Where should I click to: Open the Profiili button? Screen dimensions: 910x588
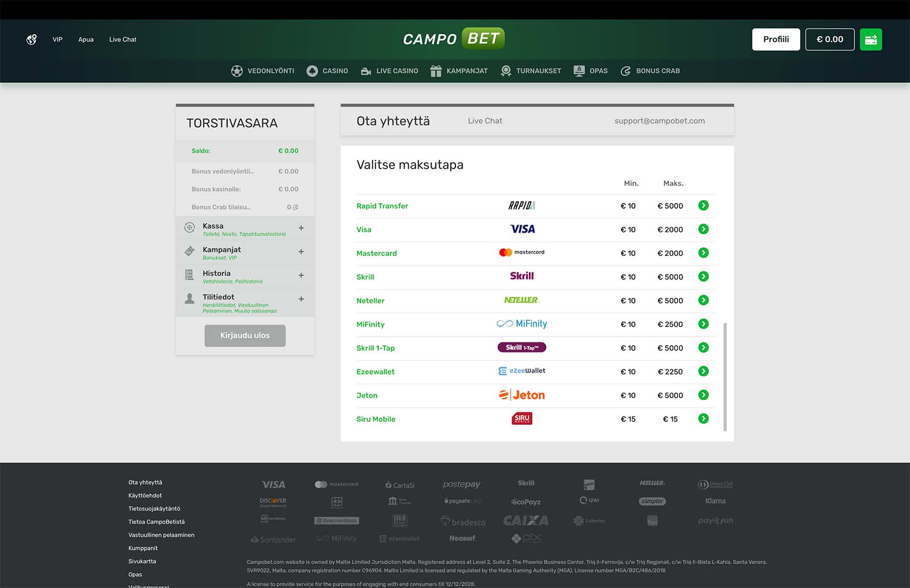click(776, 40)
